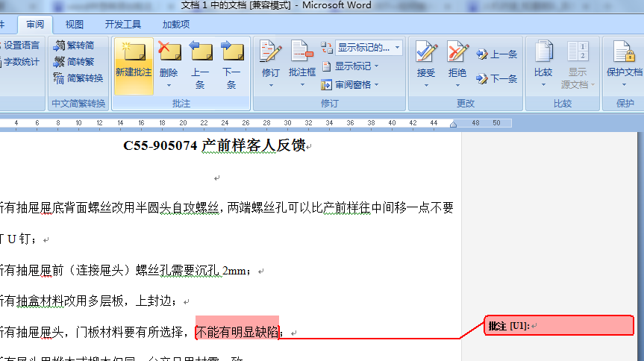The width and height of the screenshot is (644, 361).
Task: Go to next change 下一条 in 更改 group
Action: pos(496,78)
